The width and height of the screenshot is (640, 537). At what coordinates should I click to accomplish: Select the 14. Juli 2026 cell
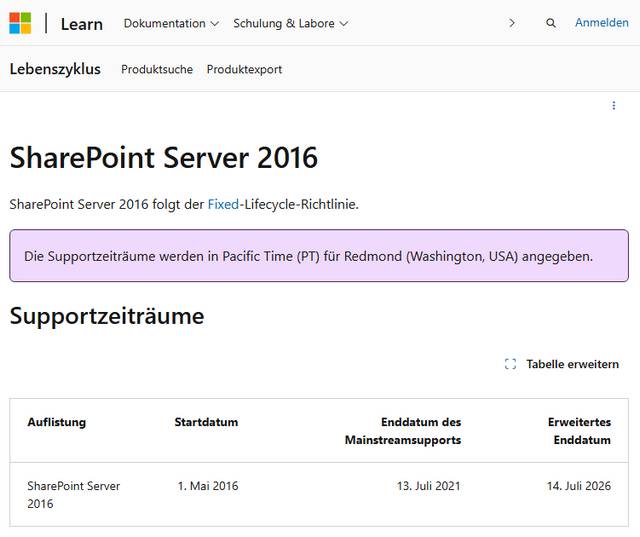tap(579, 486)
